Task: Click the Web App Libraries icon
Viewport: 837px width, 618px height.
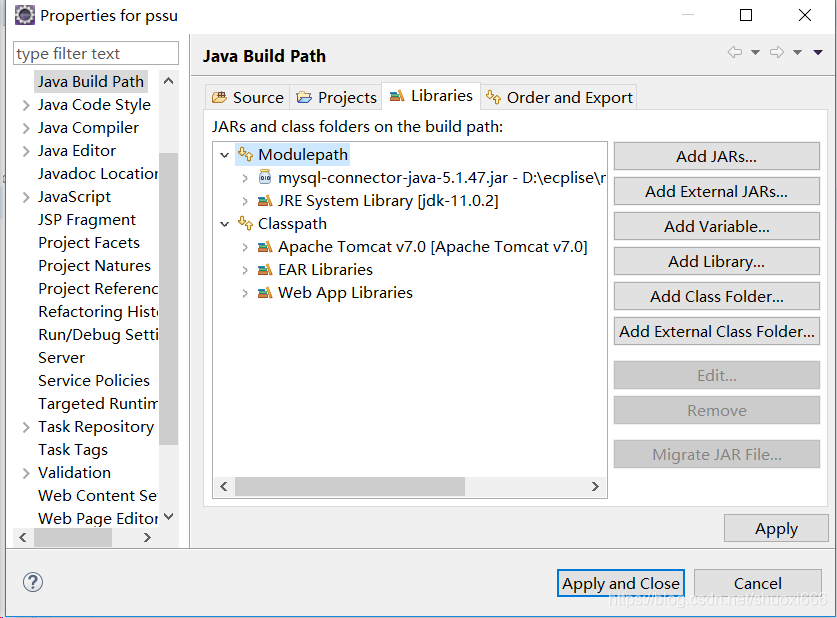Action: click(265, 292)
